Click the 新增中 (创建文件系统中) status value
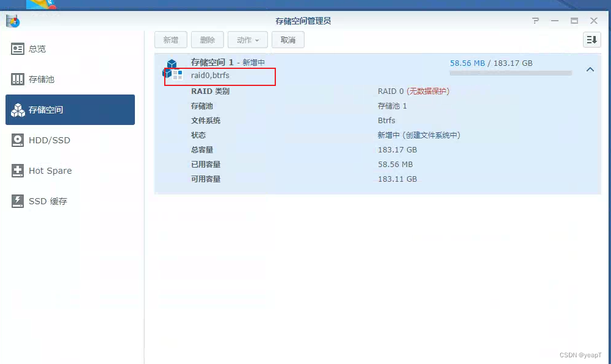 419,135
